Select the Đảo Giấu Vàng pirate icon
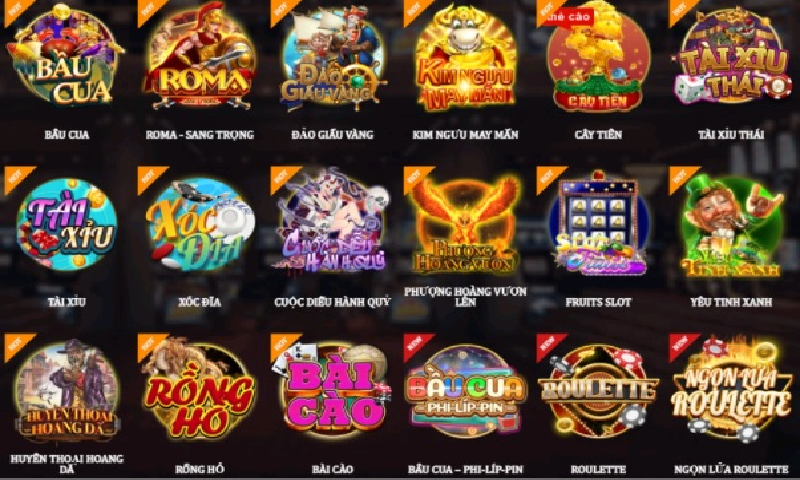Viewport: 800px width, 480px height. click(332, 57)
